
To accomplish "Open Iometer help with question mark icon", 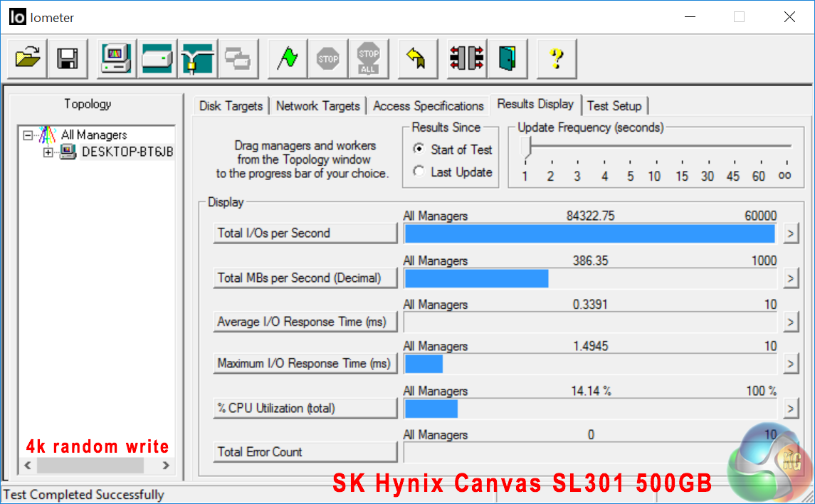I will point(557,58).
